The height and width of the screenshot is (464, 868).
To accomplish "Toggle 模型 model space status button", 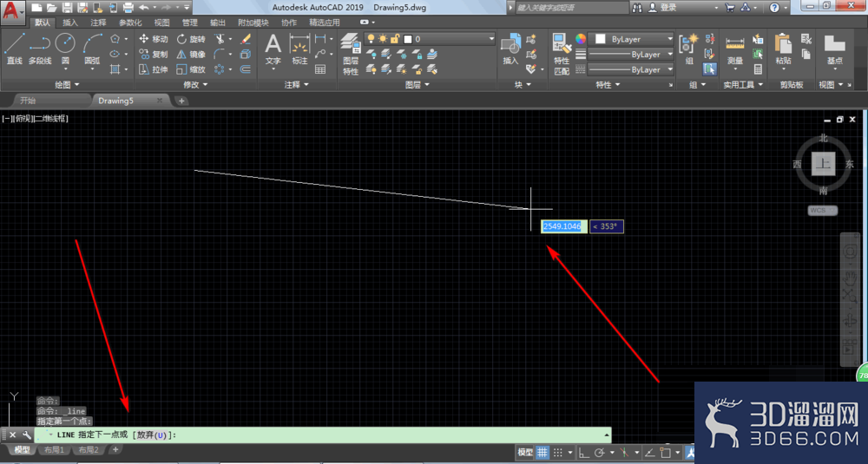I will pyautogui.click(x=525, y=453).
